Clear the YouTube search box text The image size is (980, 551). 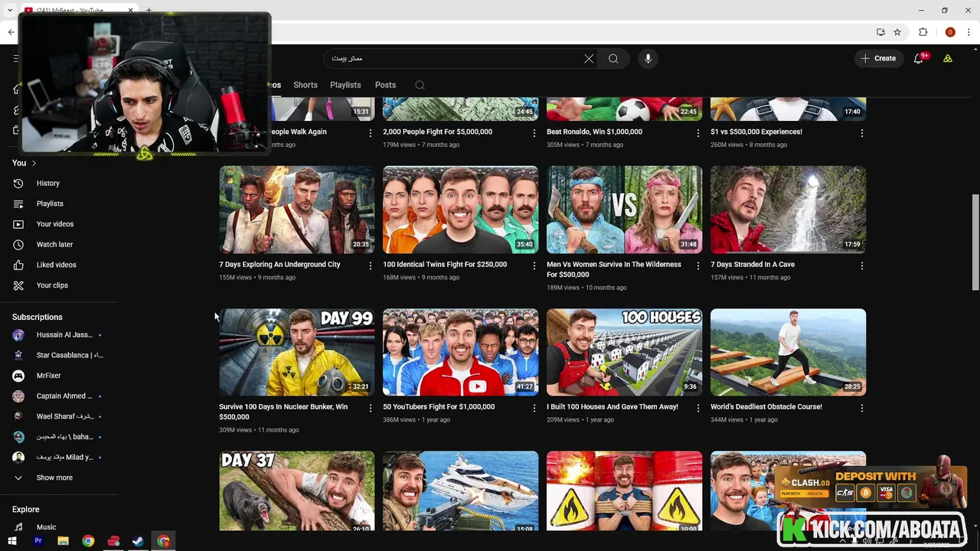[x=589, y=59]
